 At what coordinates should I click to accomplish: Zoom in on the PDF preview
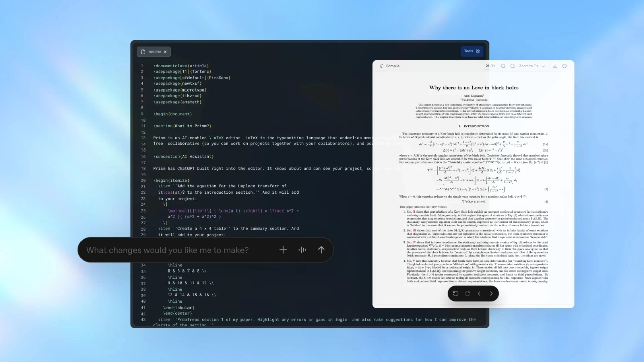coord(503,66)
